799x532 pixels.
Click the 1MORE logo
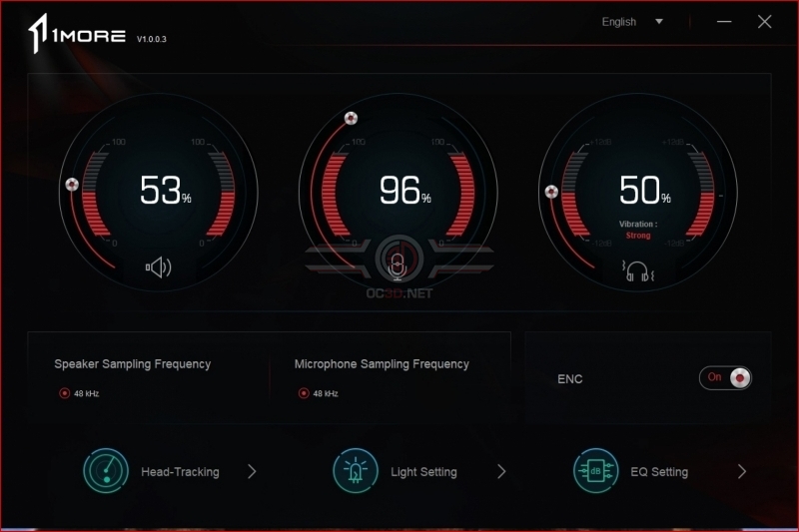(77, 33)
